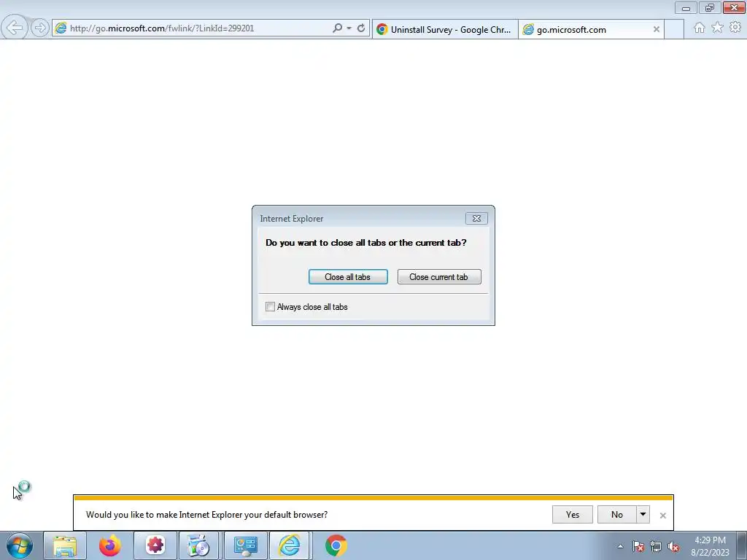Image resolution: width=747 pixels, height=560 pixels.
Task: Open Favorites star icon
Action: click(x=717, y=28)
